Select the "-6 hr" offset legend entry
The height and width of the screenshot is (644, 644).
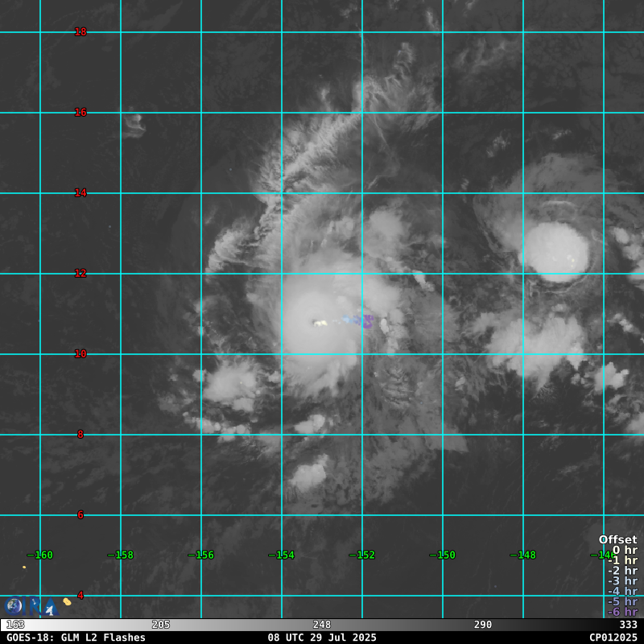click(622, 612)
